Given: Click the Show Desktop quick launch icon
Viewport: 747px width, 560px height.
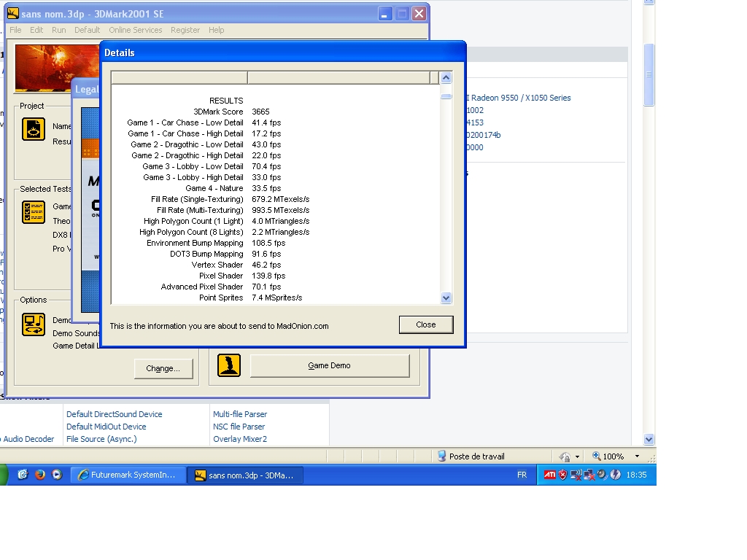Looking at the screenshot, I should click(x=23, y=474).
